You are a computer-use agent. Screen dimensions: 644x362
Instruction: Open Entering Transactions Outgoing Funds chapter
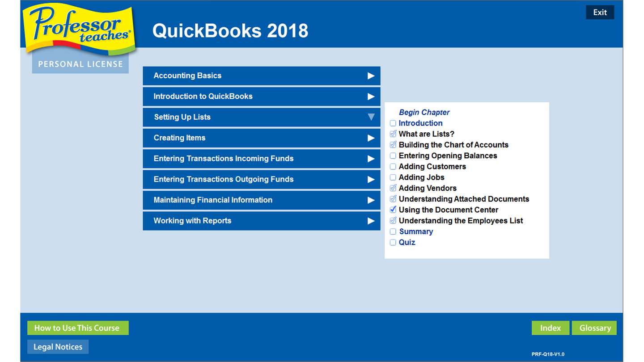pyautogui.click(x=262, y=180)
